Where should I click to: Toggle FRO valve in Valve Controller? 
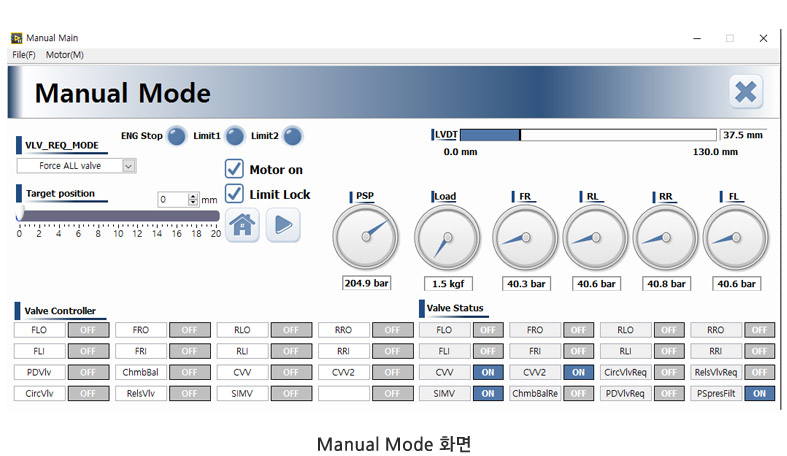point(190,330)
